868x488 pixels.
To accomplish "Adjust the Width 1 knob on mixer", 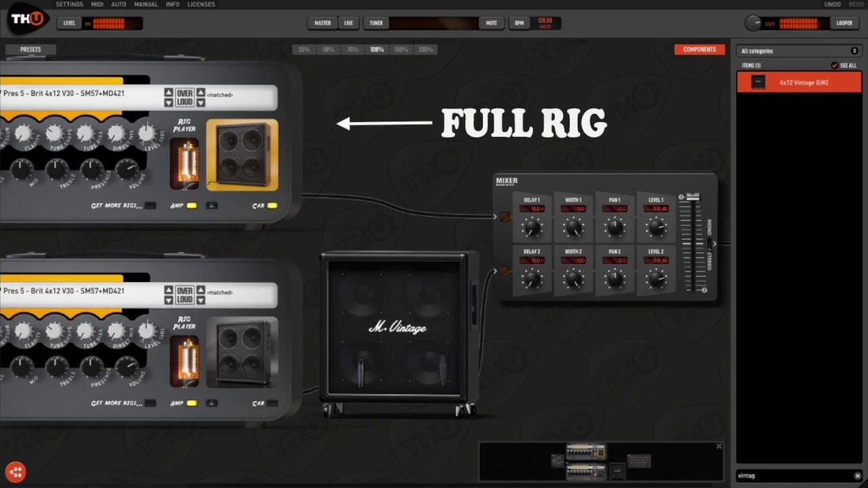I will tap(574, 228).
